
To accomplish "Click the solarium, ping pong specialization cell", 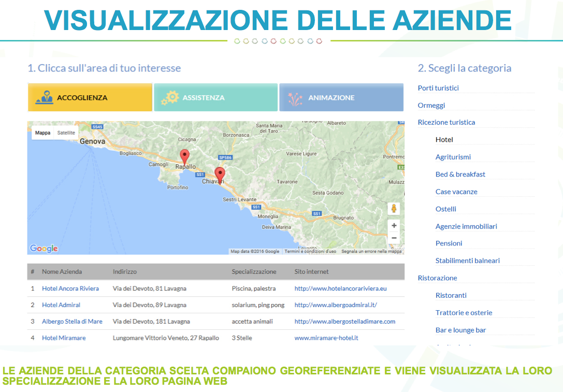I will coord(258,305).
